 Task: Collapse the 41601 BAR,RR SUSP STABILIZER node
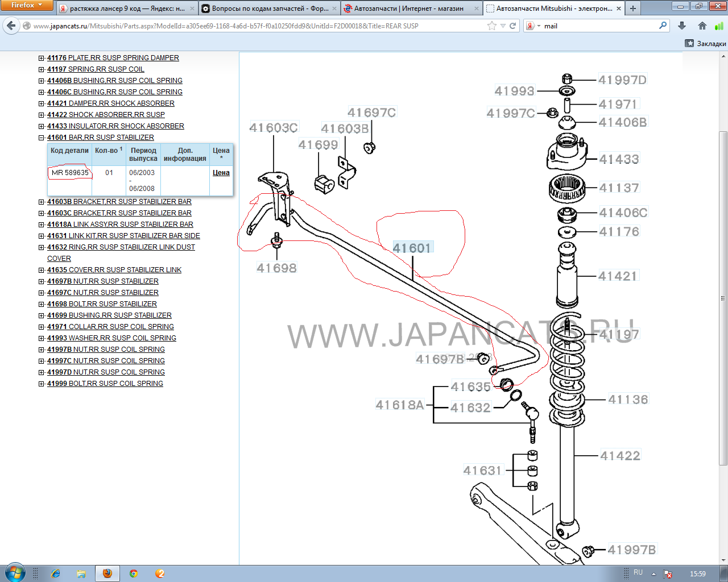[x=42, y=138]
